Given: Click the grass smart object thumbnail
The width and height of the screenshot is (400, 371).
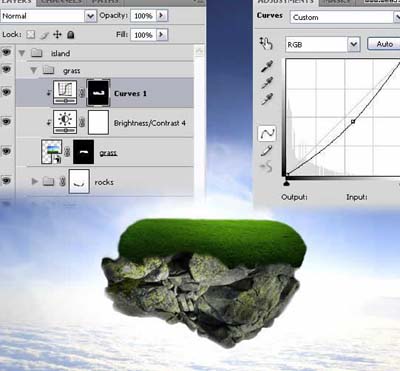Looking at the screenshot, I should (x=52, y=152).
